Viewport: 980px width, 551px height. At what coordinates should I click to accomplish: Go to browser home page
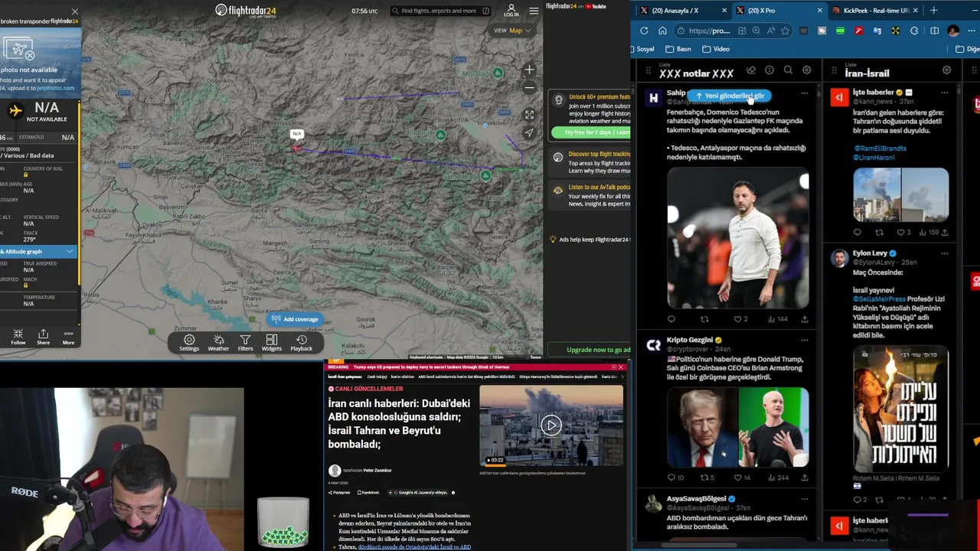pos(662,31)
